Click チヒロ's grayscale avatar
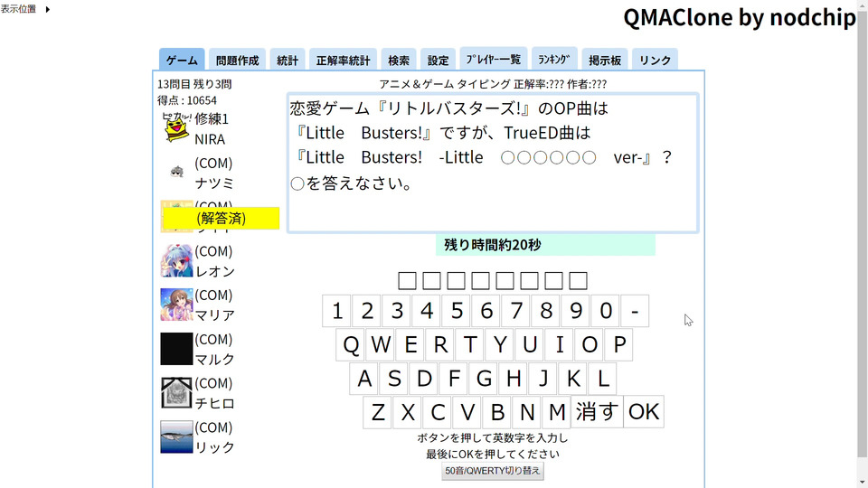The width and height of the screenshot is (868, 488). pyautogui.click(x=176, y=393)
